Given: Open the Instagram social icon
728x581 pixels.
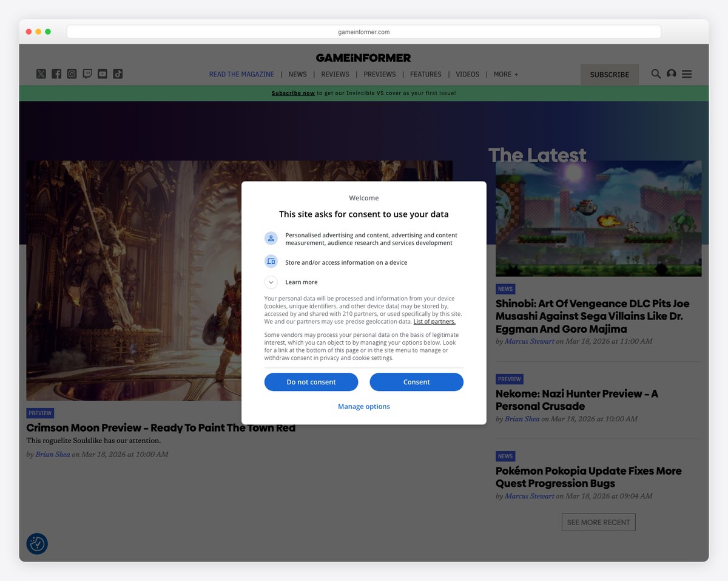Looking at the screenshot, I should coord(72,74).
